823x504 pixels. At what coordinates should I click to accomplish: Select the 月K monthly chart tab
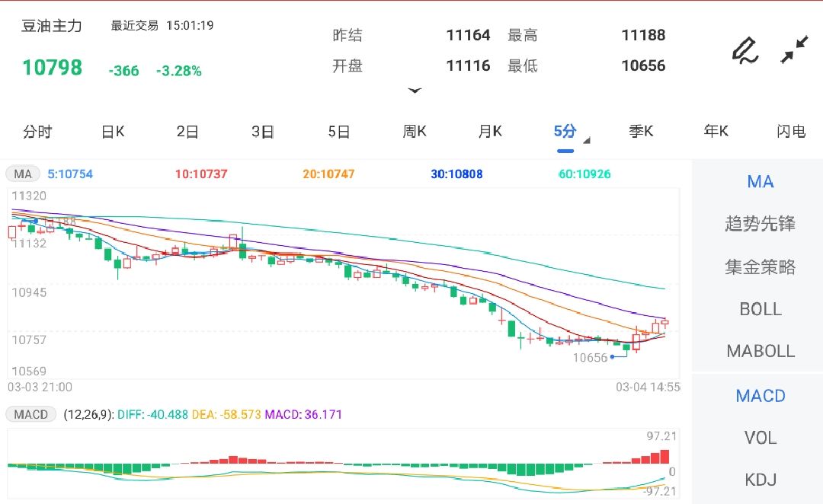(x=489, y=131)
